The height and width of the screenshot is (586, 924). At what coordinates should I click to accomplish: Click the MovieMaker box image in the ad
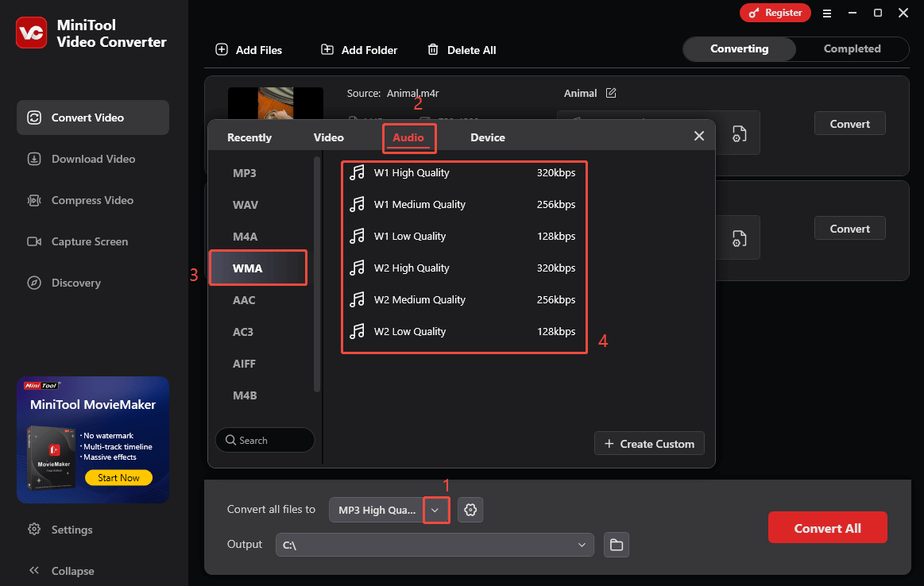52,457
